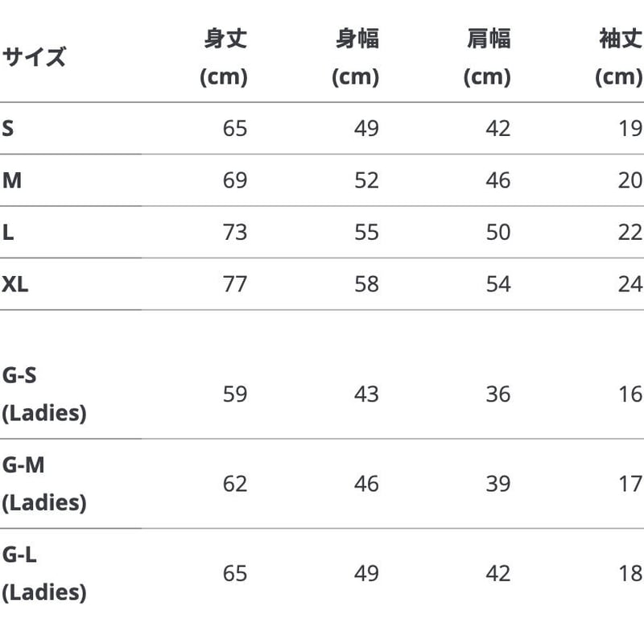Viewport: 644px width, 644px height.
Task: Click the 肩幅 value 42 for G-L
Action: [498, 573]
